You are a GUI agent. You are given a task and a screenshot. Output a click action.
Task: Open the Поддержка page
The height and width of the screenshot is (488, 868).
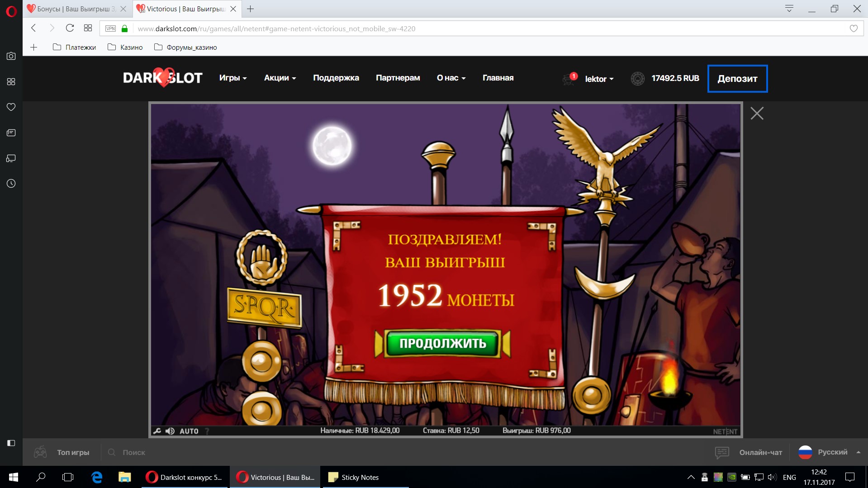tap(336, 78)
